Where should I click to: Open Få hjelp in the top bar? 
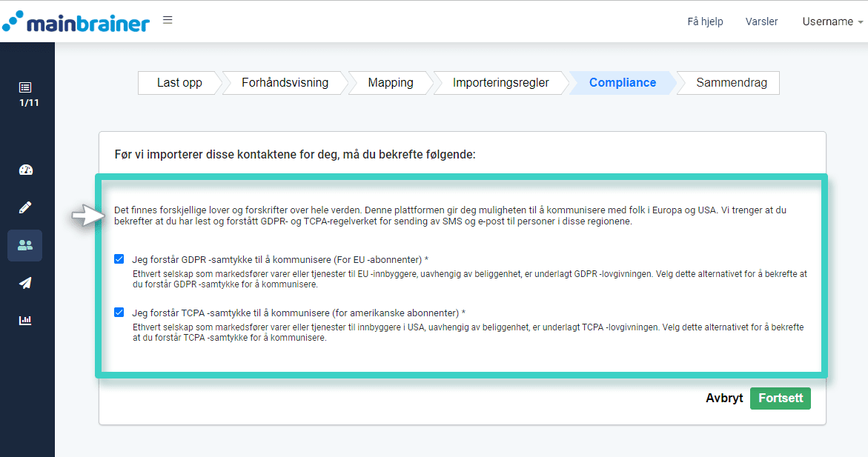click(705, 21)
